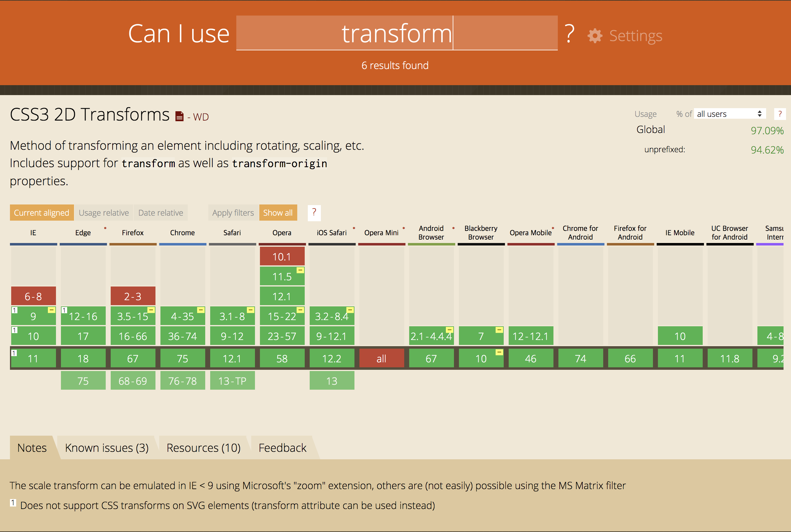
Task: Click the asterisk next to Edge header
Action: (x=105, y=229)
